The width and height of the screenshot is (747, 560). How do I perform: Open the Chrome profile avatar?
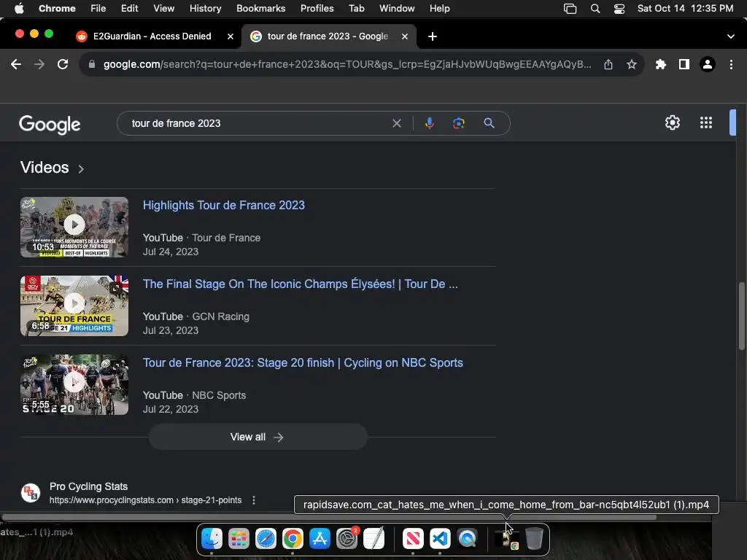pyautogui.click(x=708, y=64)
